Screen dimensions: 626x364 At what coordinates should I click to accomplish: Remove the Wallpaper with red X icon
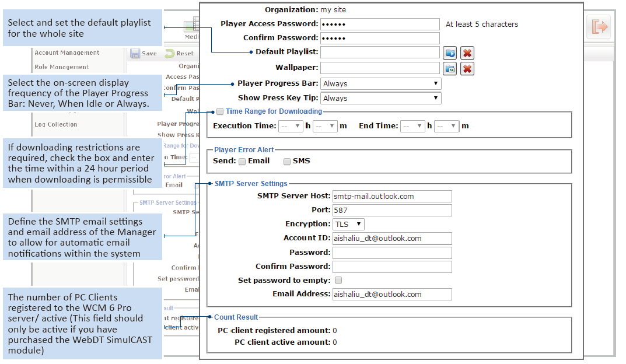(x=467, y=69)
